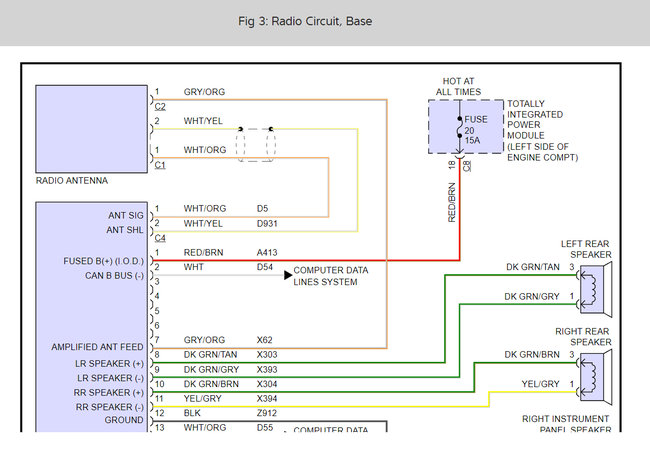This screenshot has width=650, height=451.
Task: Click circuit code 'X303'
Action: 267,354
